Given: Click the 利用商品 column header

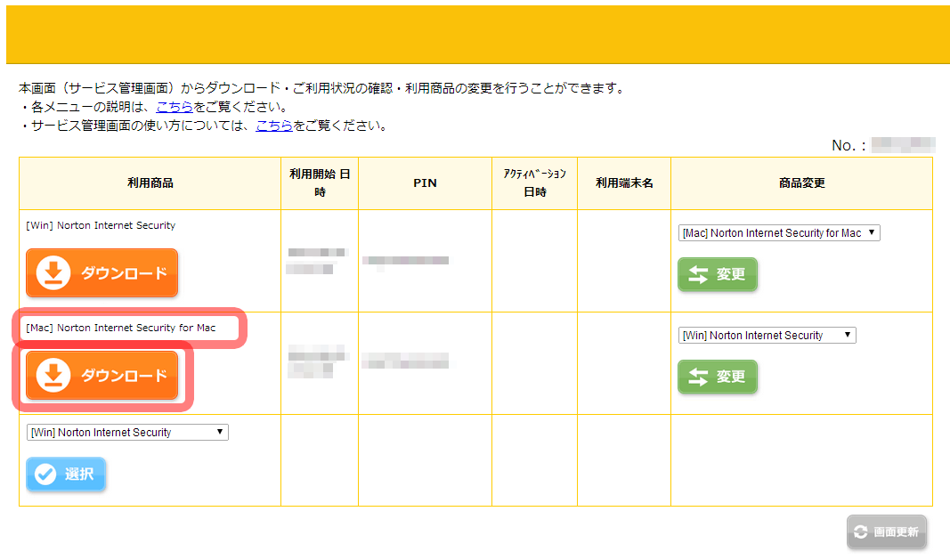Looking at the screenshot, I should click(x=150, y=183).
